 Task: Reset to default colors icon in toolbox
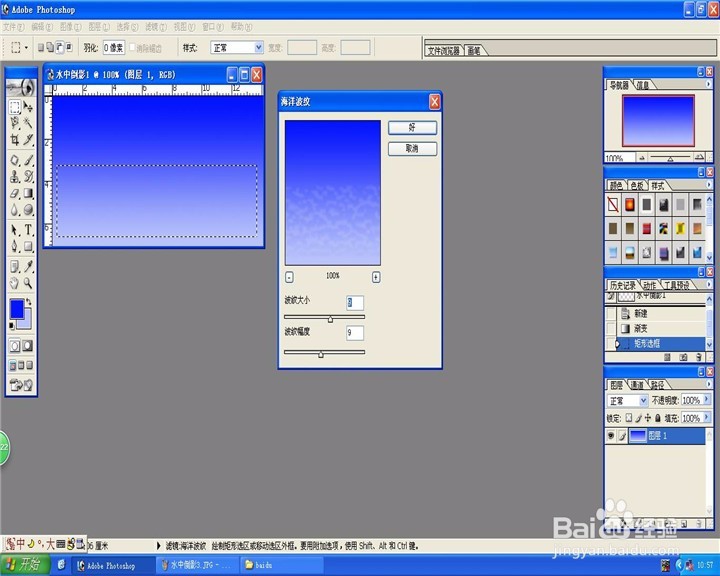pos(11,325)
